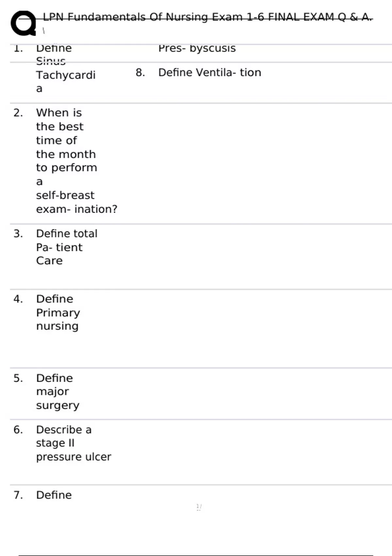Click the number 5 list marker
392x556 pixels.
tap(18, 378)
